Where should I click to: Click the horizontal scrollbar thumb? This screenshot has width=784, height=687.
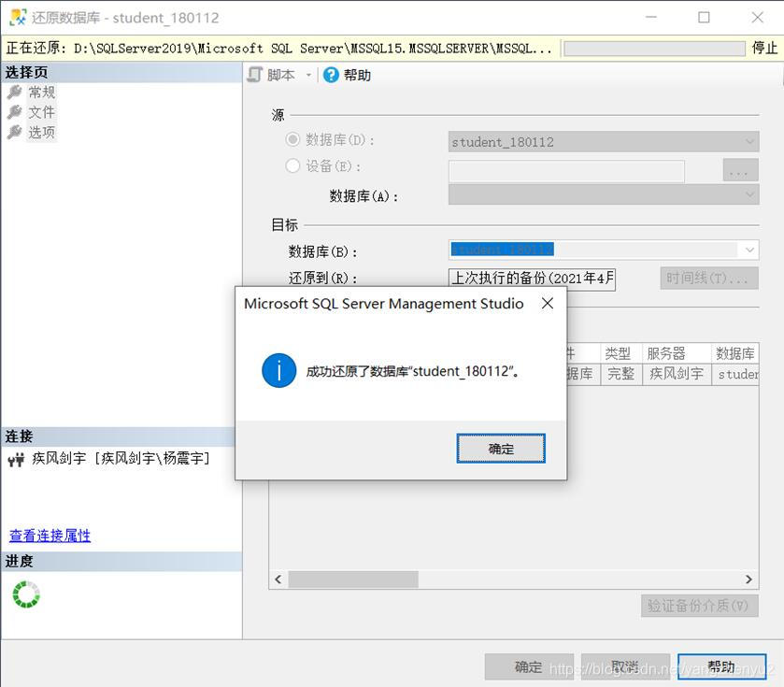(353, 579)
